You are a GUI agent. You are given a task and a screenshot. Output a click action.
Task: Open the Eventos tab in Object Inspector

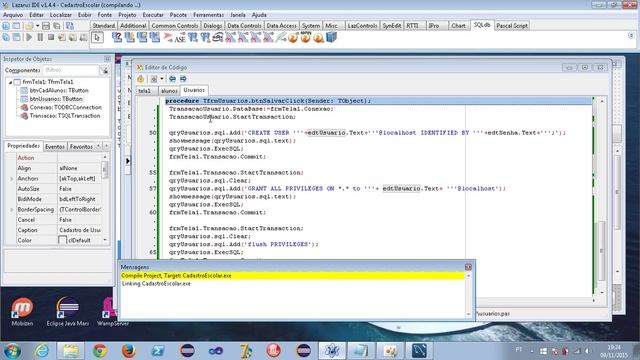click(x=55, y=147)
